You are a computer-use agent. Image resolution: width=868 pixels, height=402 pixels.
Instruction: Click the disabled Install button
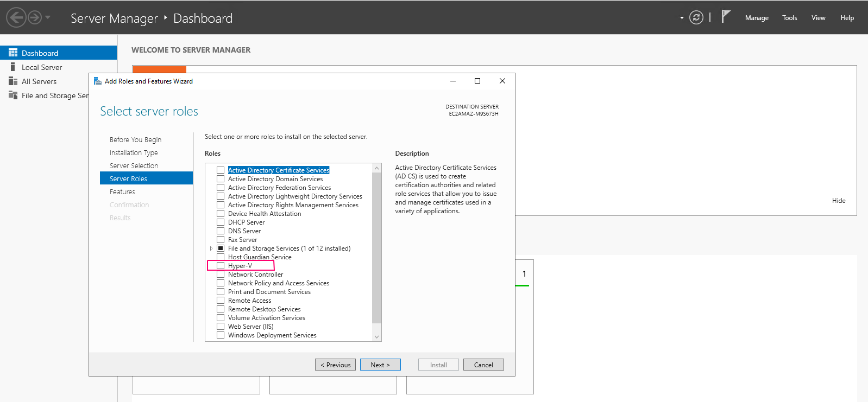(438, 365)
